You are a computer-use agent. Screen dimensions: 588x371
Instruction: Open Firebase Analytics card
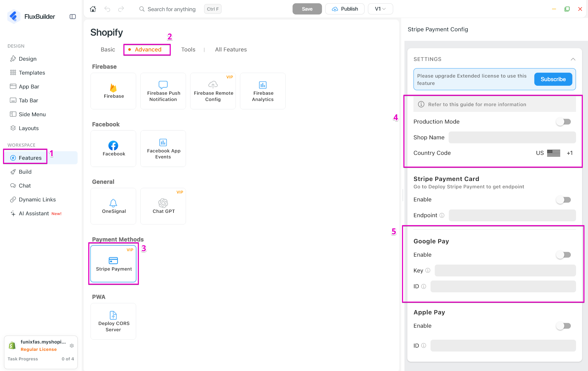click(x=263, y=91)
